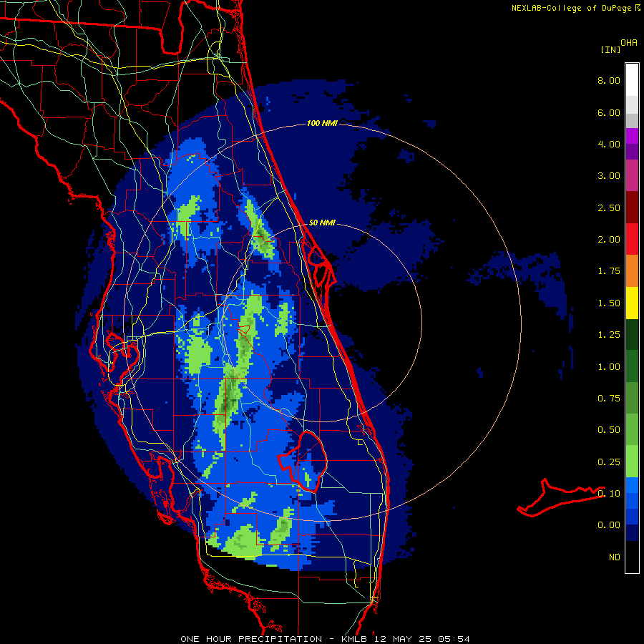Click the '1.50' legend value
Screen dimensions: 644x644
tap(609, 303)
